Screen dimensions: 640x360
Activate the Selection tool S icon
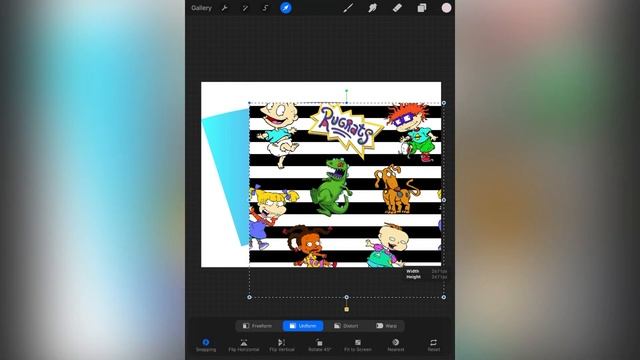tap(265, 8)
